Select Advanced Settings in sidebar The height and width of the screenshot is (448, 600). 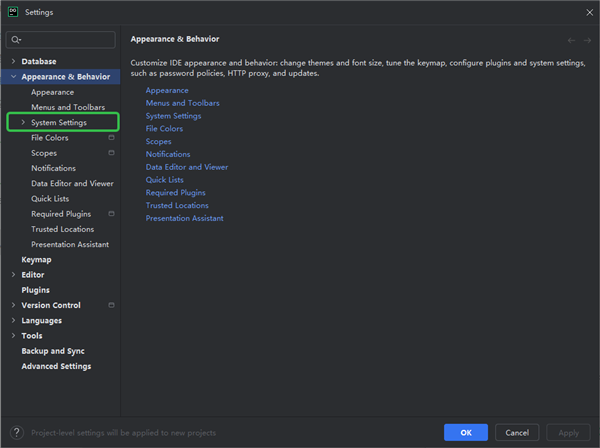pyautogui.click(x=56, y=366)
